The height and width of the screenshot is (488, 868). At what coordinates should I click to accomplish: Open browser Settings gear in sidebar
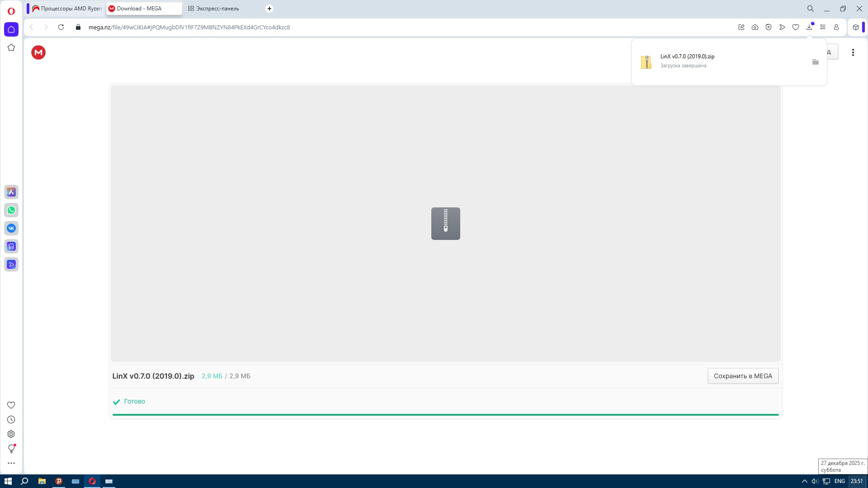(11, 434)
